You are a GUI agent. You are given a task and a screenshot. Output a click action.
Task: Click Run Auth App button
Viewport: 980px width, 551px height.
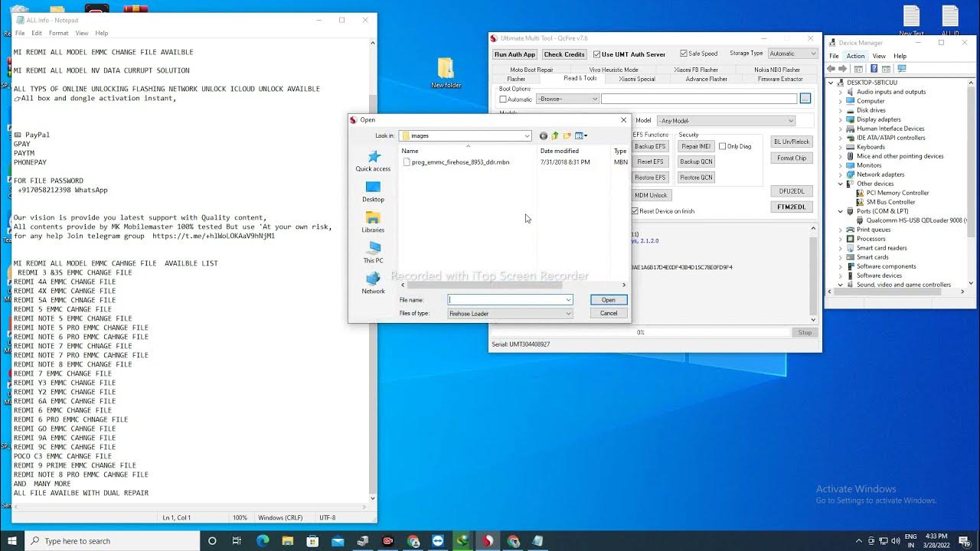pyautogui.click(x=514, y=54)
